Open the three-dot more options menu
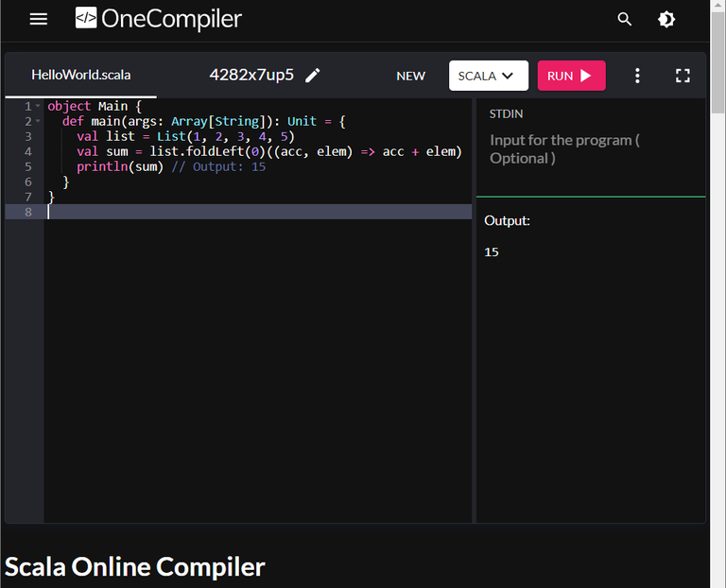 tap(637, 76)
